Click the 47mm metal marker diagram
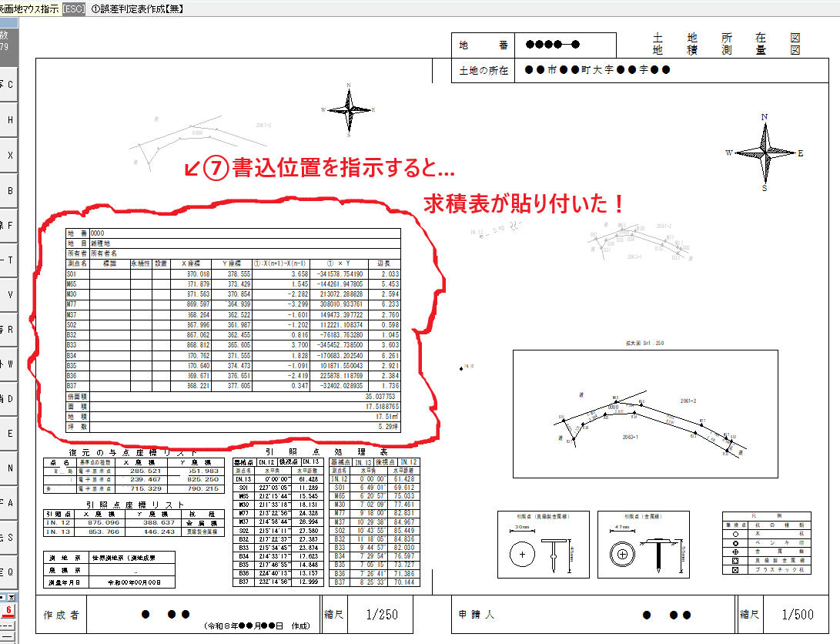This screenshot has height=644, width=840. (644, 545)
